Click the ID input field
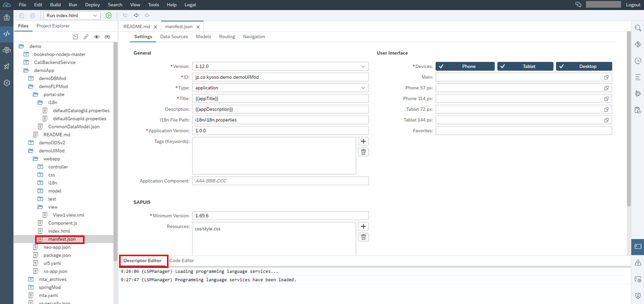 281,77
